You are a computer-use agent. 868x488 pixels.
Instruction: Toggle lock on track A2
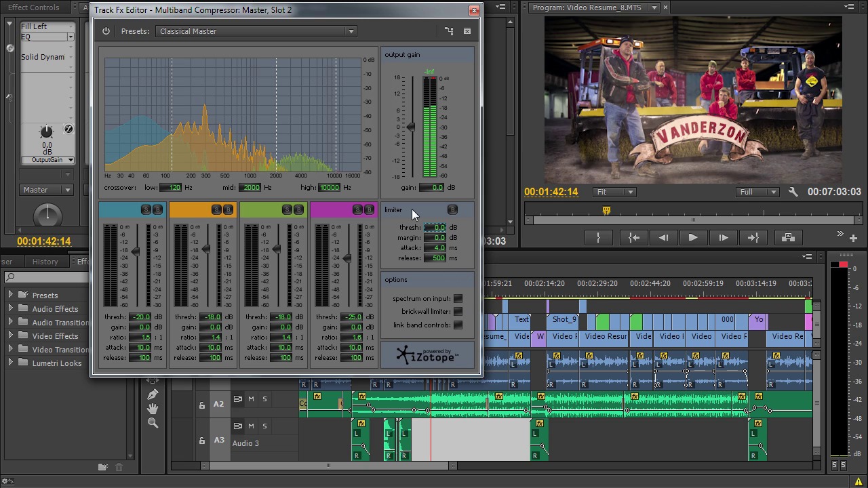201,405
